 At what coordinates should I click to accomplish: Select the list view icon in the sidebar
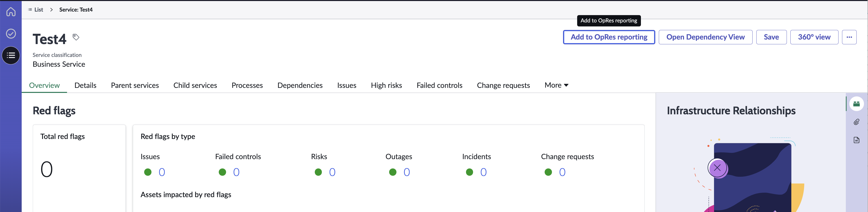pos(11,56)
